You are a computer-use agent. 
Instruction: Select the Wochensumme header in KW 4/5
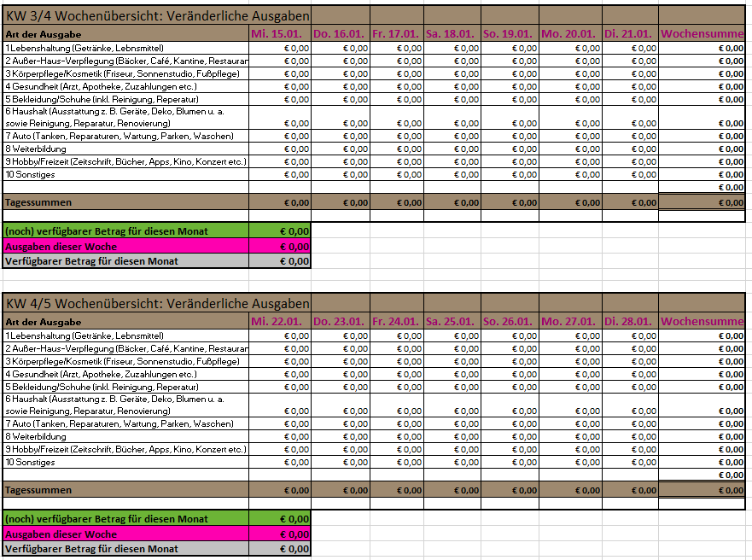tap(702, 322)
